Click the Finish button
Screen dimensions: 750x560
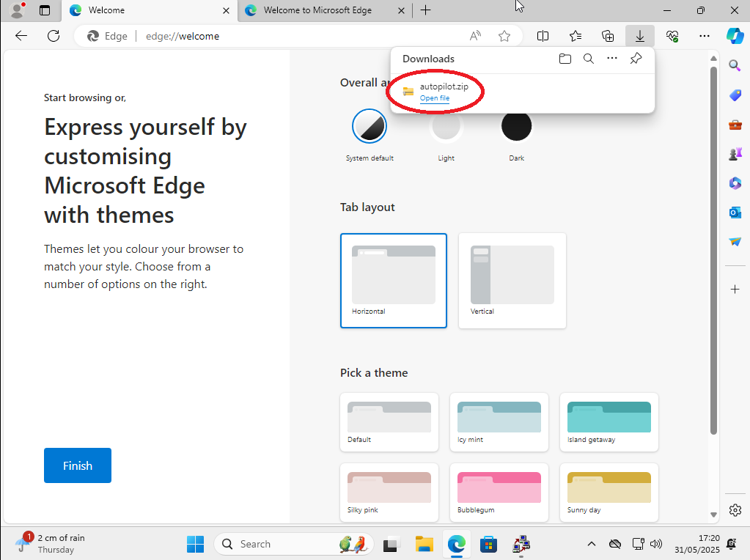(x=78, y=465)
